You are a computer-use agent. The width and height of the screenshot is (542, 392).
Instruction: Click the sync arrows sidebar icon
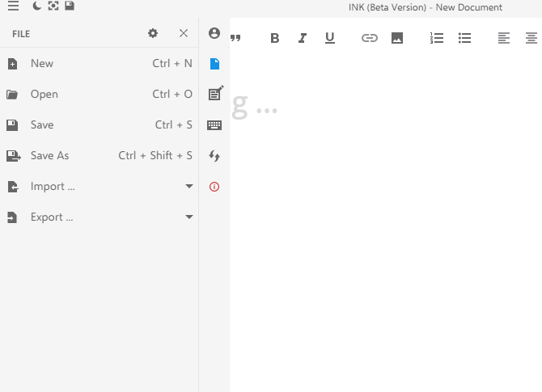tap(214, 156)
